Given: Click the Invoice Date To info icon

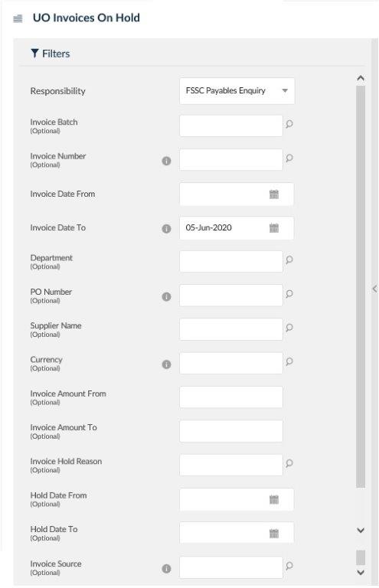Looking at the screenshot, I should 166,229.
